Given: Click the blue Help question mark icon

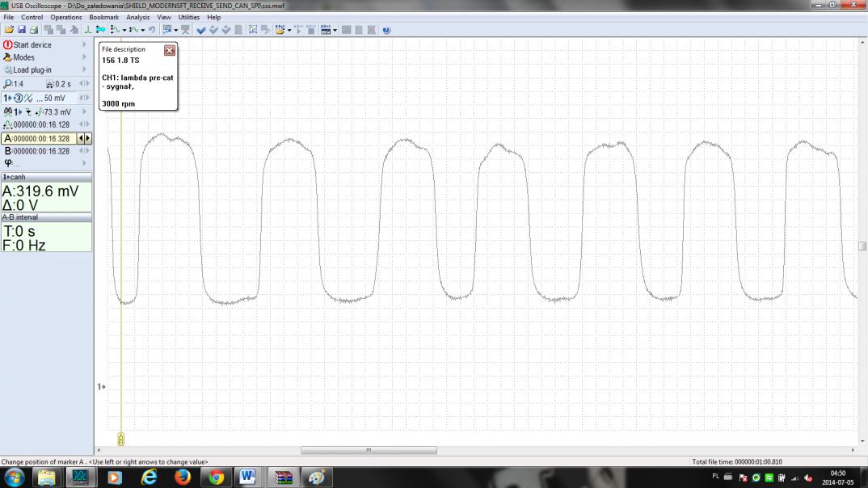Looking at the screenshot, I should (386, 30).
